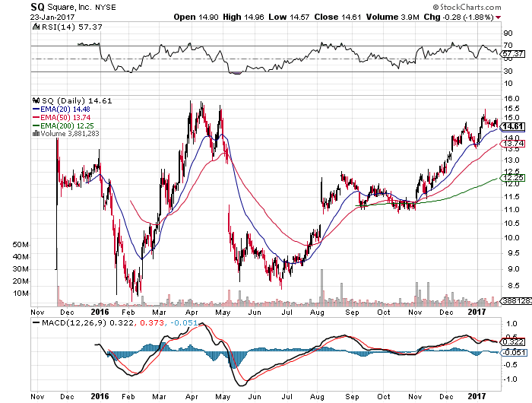Click the 2017 label on price chart axis

click(x=477, y=312)
